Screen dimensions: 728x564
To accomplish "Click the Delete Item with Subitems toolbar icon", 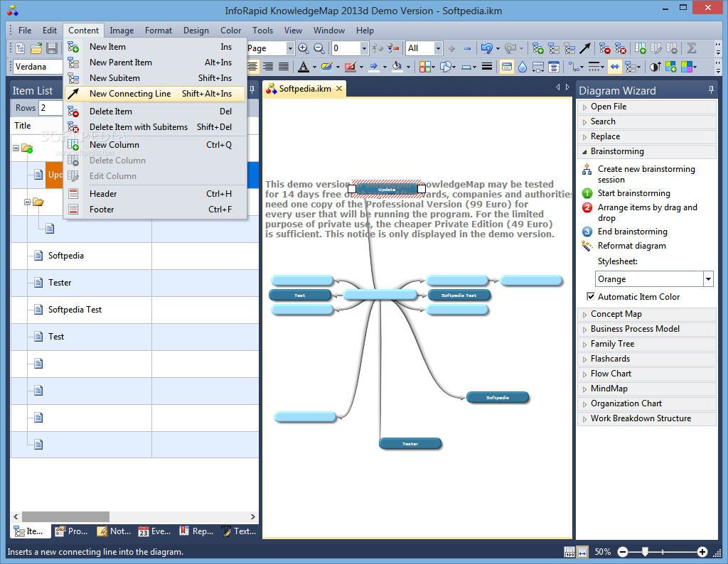I will pos(620,48).
